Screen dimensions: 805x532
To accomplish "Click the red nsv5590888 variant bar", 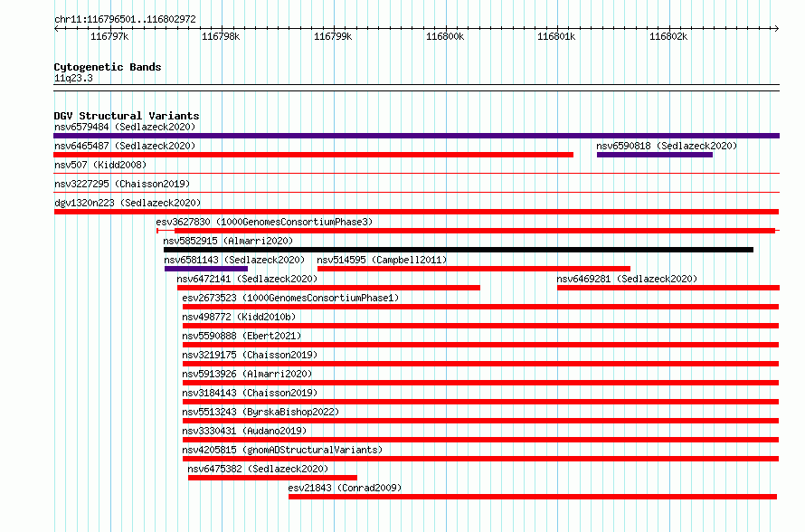I will click(x=480, y=345).
